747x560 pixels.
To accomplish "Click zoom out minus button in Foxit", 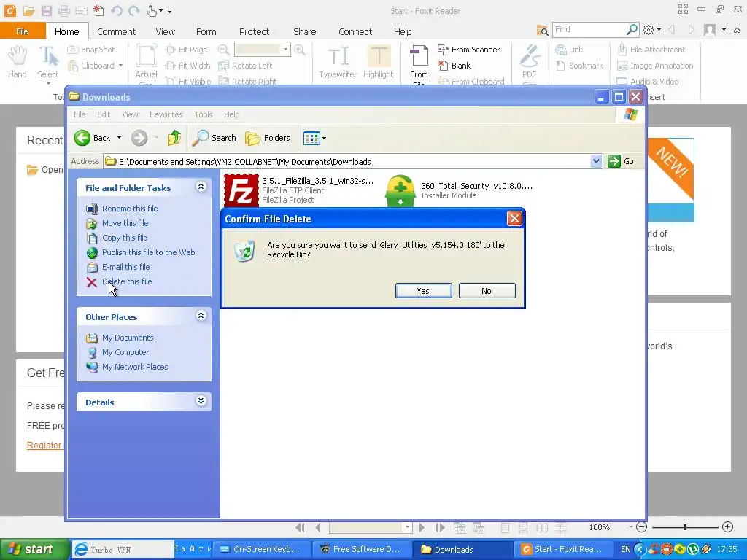I will coord(642,527).
